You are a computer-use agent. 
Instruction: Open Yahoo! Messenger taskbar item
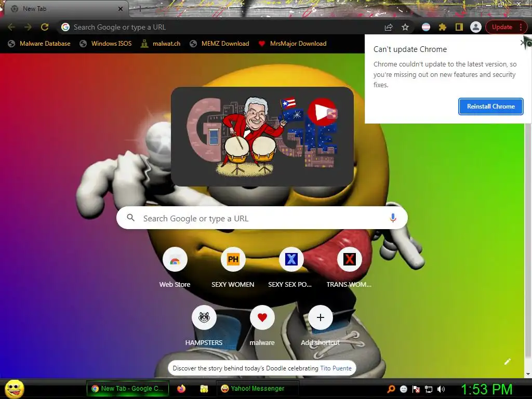(x=257, y=389)
